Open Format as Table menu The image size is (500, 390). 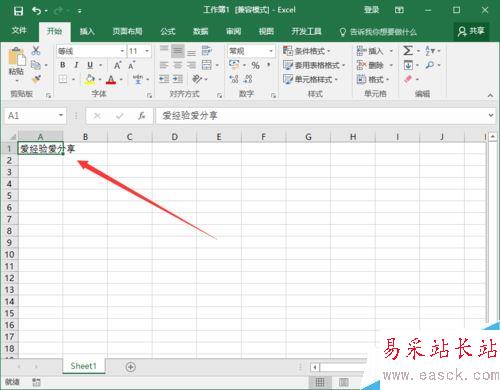click(314, 65)
